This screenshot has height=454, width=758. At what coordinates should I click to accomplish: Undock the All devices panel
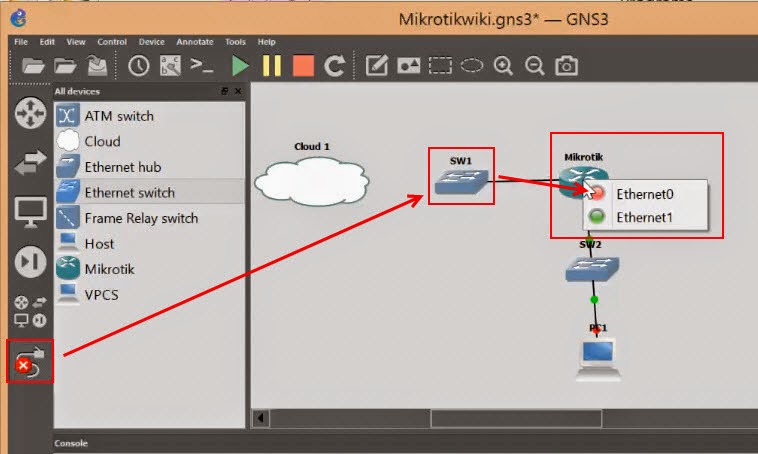[x=224, y=91]
